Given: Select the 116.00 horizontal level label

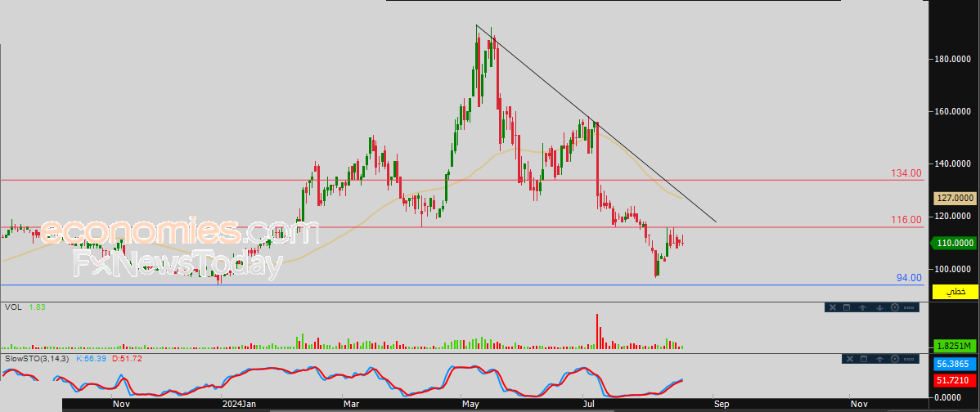Looking at the screenshot, I should pos(906,220).
